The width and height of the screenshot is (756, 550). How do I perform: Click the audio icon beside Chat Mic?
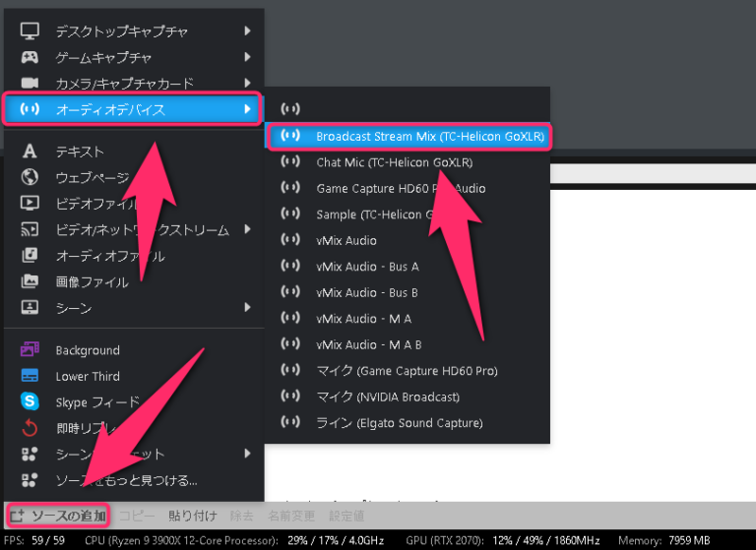pyautogui.click(x=290, y=161)
